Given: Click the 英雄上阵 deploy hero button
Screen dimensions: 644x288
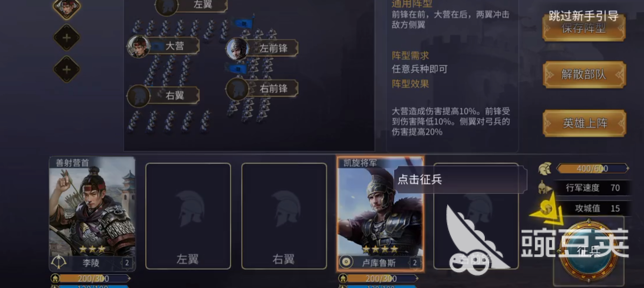Looking at the screenshot, I should [584, 123].
